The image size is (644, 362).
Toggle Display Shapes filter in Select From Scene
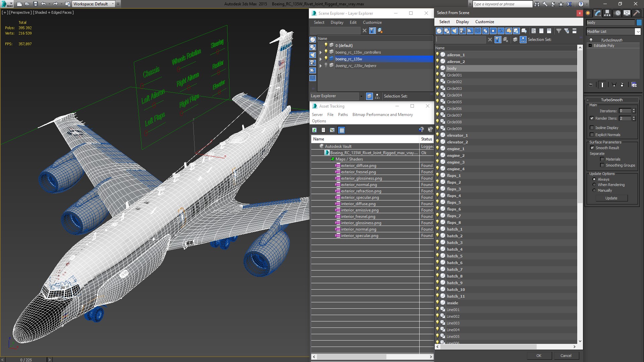click(x=447, y=31)
